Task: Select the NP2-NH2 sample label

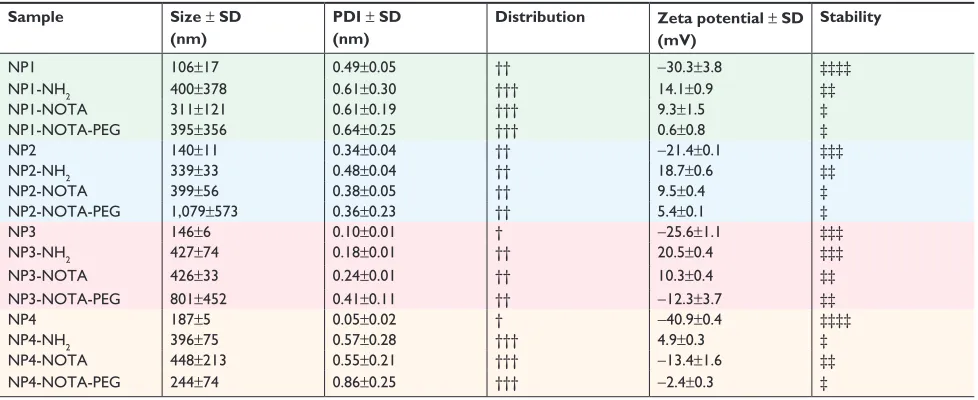Action: (34, 172)
